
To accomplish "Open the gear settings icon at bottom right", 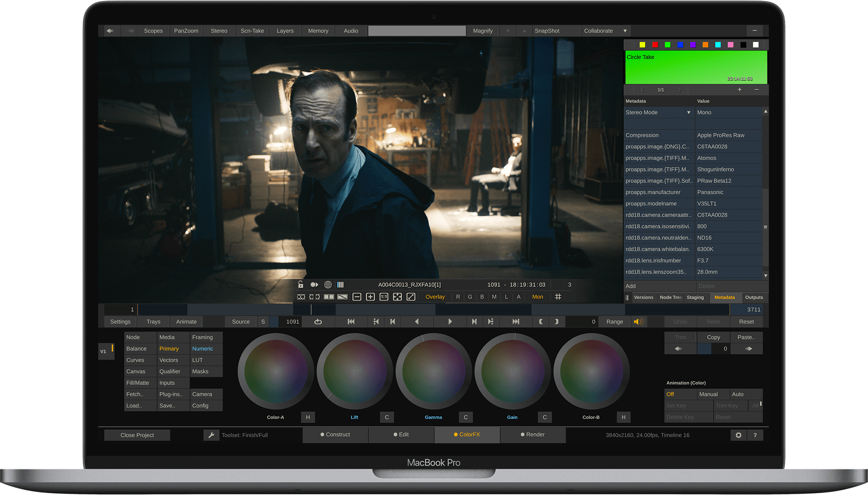I will pyautogui.click(x=738, y=435).
